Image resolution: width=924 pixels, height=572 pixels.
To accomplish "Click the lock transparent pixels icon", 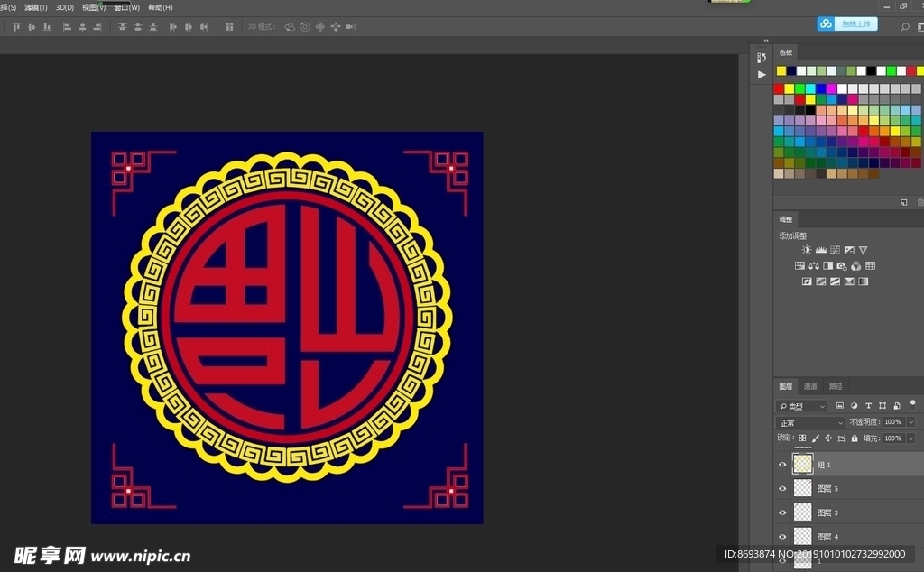I will click(x=802, y=438).
